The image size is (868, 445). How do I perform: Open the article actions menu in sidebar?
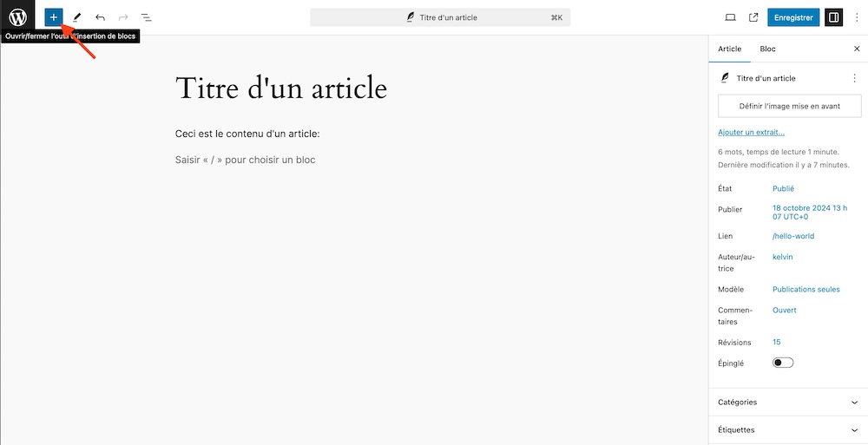855,78
